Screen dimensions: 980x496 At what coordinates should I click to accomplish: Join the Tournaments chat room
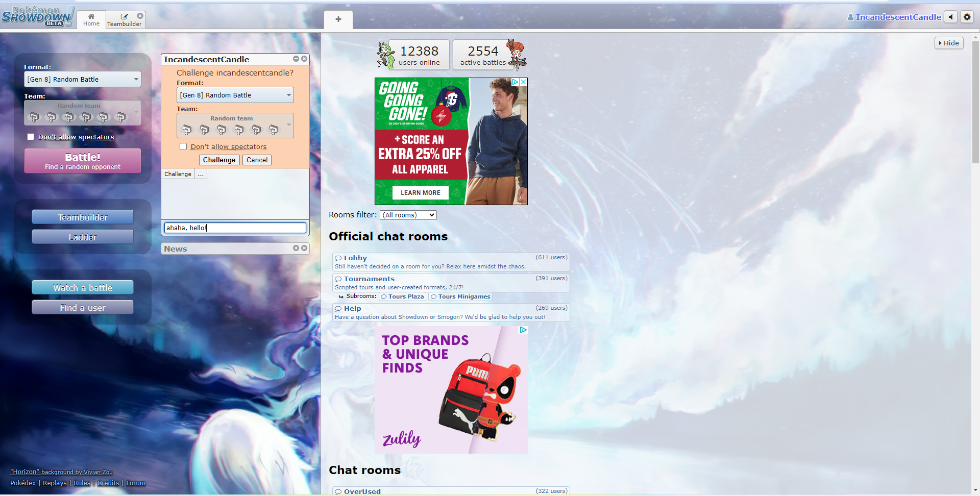pos(451,283)
